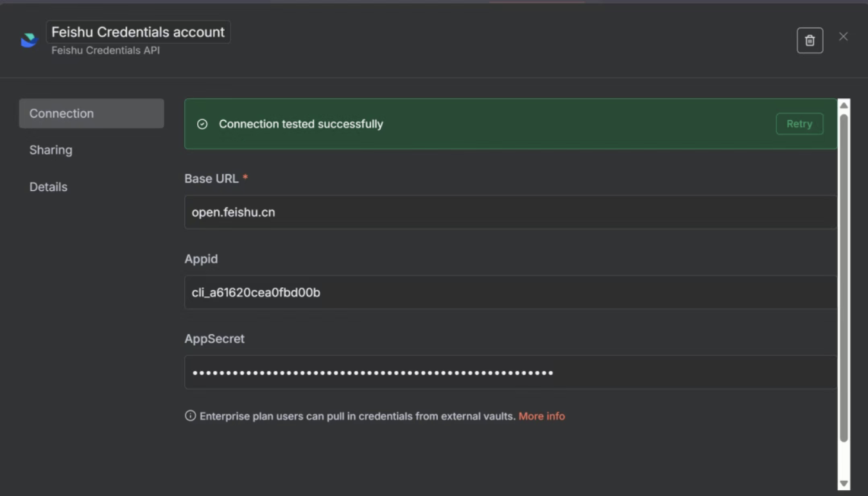Click into the Appid field

[510, 293]
